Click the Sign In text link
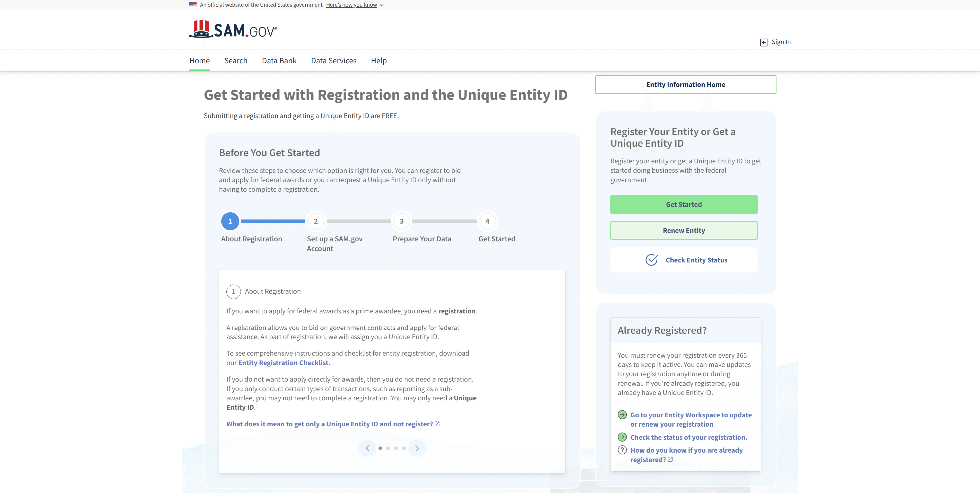This screenshot has height=493, width=980. (x=781, y=42)
